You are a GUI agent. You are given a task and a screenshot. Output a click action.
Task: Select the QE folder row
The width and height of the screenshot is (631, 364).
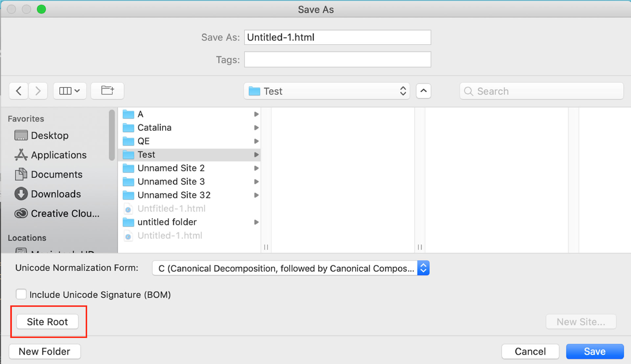coord(143,141)
